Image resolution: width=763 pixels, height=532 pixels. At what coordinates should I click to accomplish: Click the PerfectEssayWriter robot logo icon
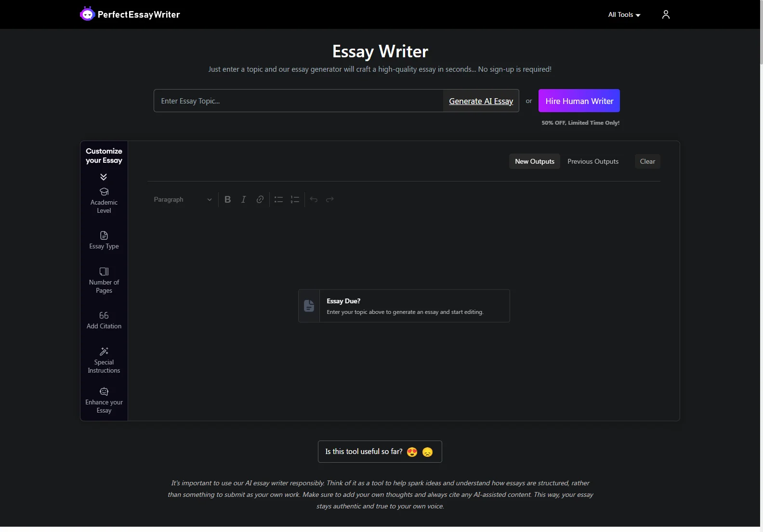coord(87,14)
